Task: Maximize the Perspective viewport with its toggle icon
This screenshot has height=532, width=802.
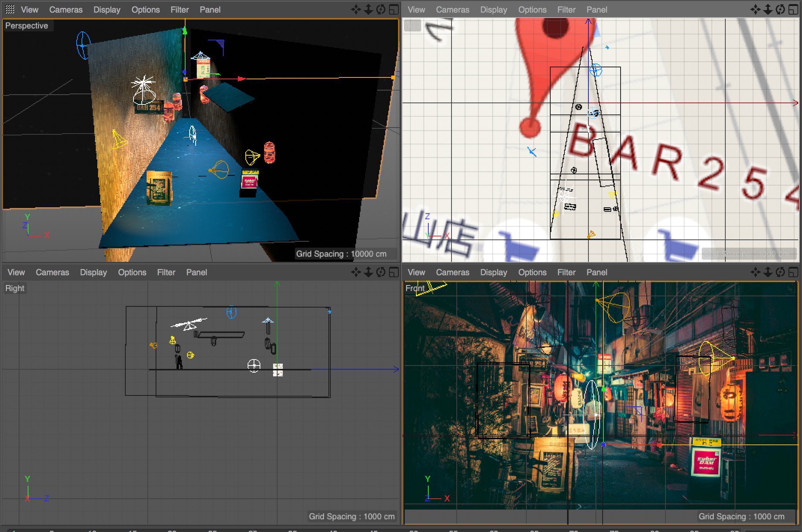Action: click(394, 10)
